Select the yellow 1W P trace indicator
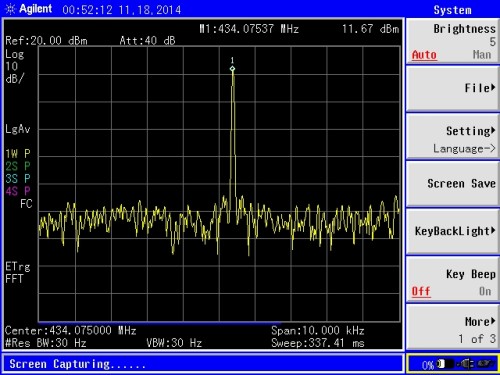The height and width of the screenshot is (375, 500). (18, 154)
